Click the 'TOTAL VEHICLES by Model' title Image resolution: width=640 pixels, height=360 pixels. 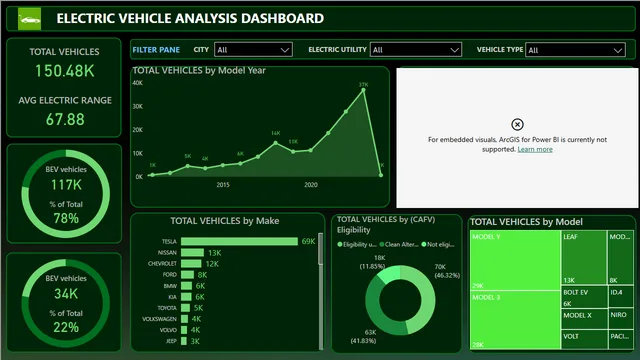(527, 222)
